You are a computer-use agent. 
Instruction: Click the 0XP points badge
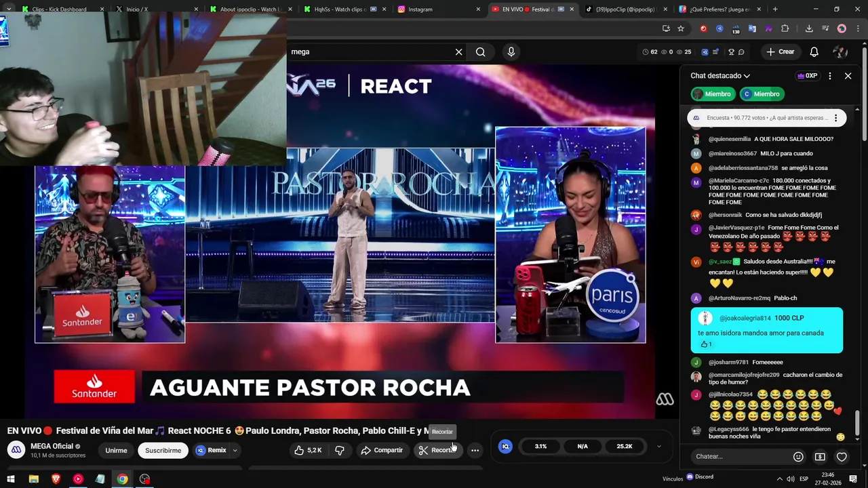(808, 76)
